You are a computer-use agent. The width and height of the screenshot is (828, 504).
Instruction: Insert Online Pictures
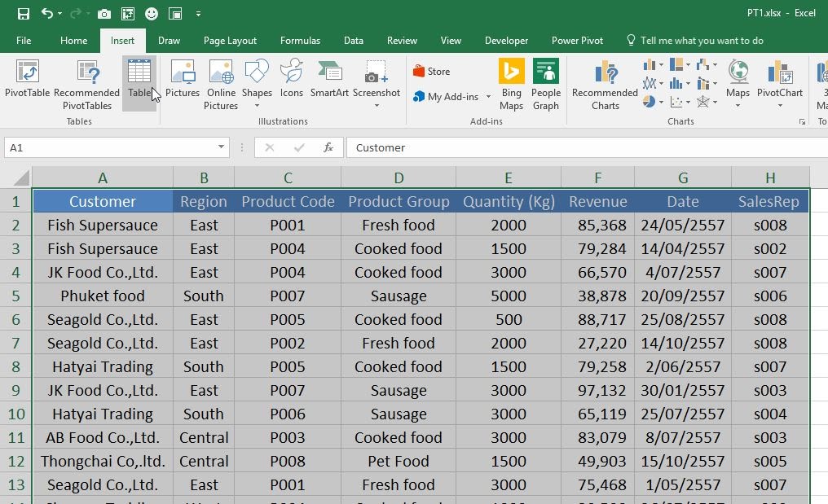[221, 85]
